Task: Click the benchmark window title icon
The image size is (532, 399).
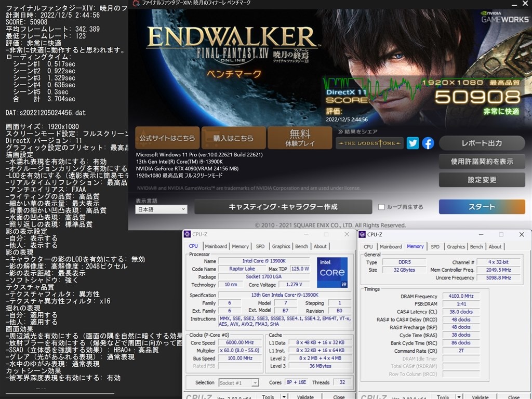Action: tap(136, 3)
